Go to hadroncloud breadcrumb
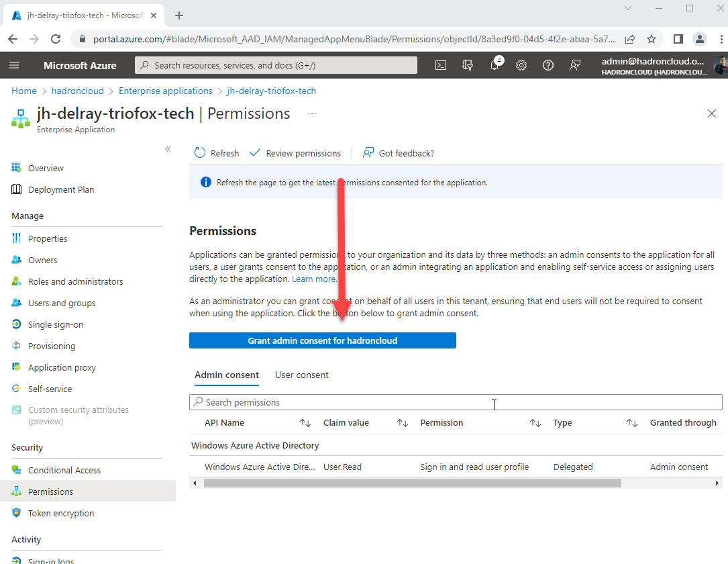This screenshot has height=564, width=728. (78, 91)
